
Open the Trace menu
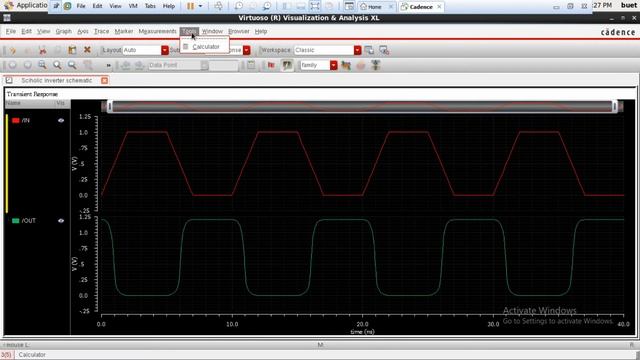(x=101, y=31)
